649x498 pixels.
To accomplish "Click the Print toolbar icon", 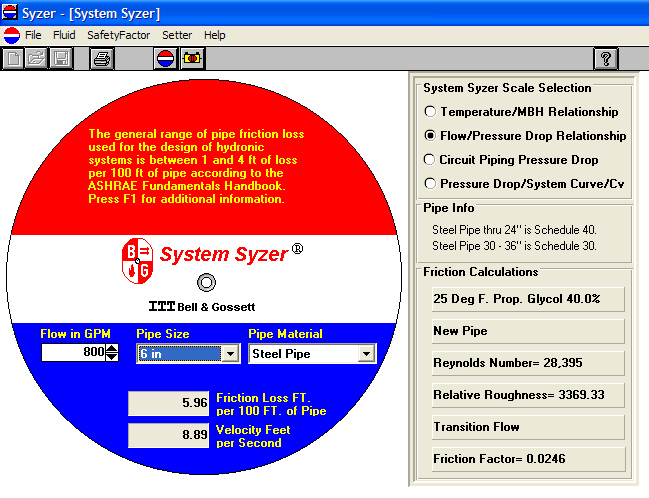I will click(x=102, y=58).
